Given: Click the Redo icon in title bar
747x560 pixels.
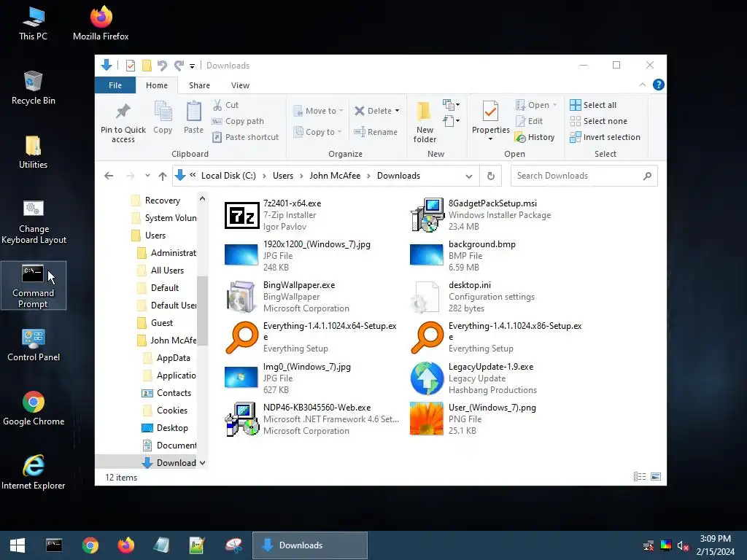Looking at the screenshot, I should pyautogui.click(x=179, y=65).
